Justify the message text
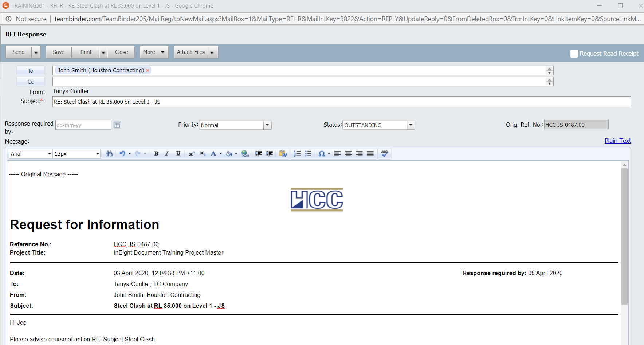This screenshot has height=345, width=644. pyautogui.click(x=370, y=153)
